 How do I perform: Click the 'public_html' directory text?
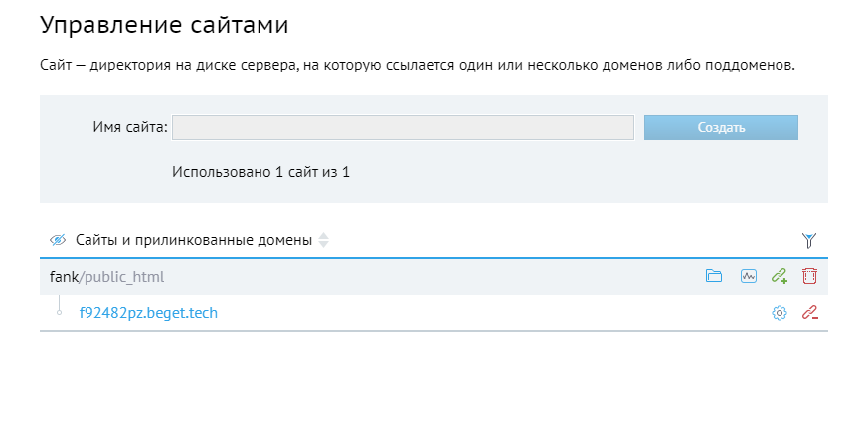[124, 276]
